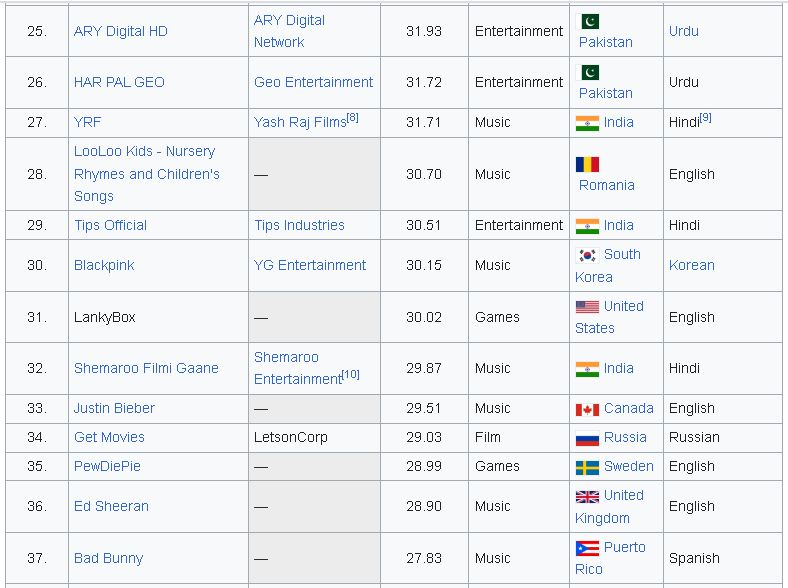Open the Blackpink article link

click(104, 265)
